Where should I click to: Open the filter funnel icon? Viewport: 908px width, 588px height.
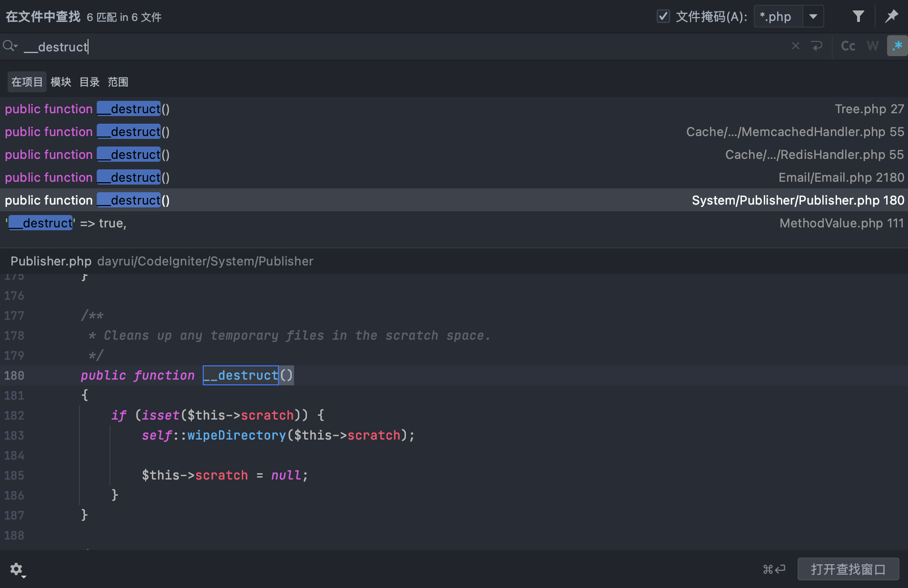point(858,17)
